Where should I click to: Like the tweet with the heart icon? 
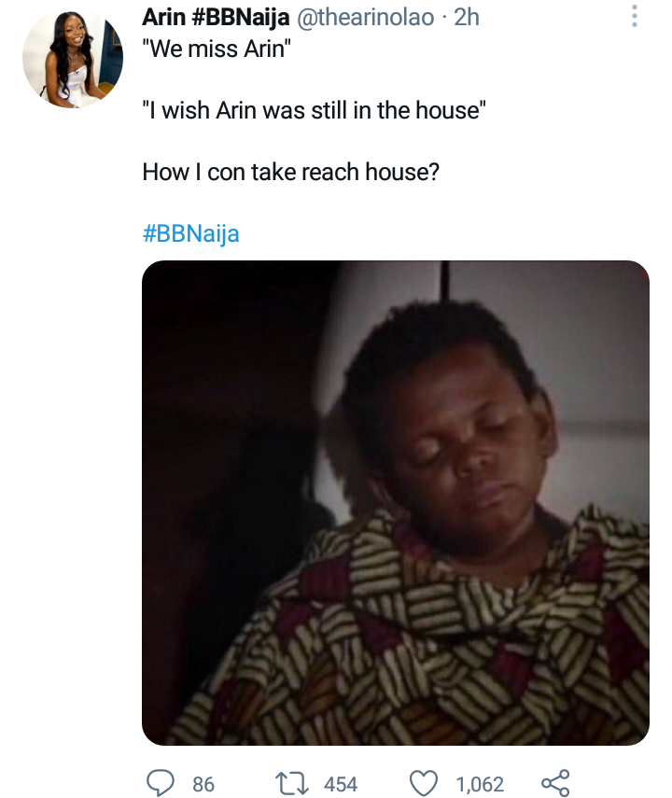pos(424,783)
